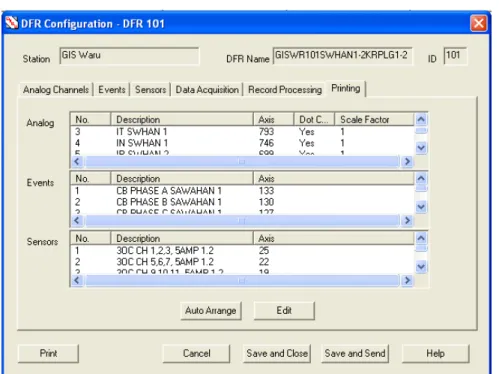Click the Sensors list Description column header
This screenshot has height=374, width=499.
click(182, 238)
